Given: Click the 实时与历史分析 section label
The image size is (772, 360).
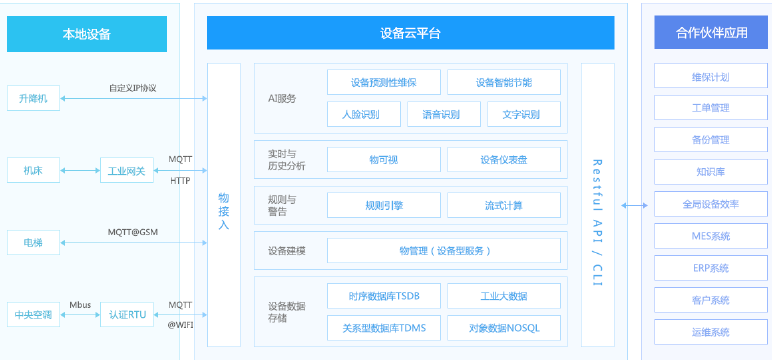Looking at the screenshot, I should (287, 160).
